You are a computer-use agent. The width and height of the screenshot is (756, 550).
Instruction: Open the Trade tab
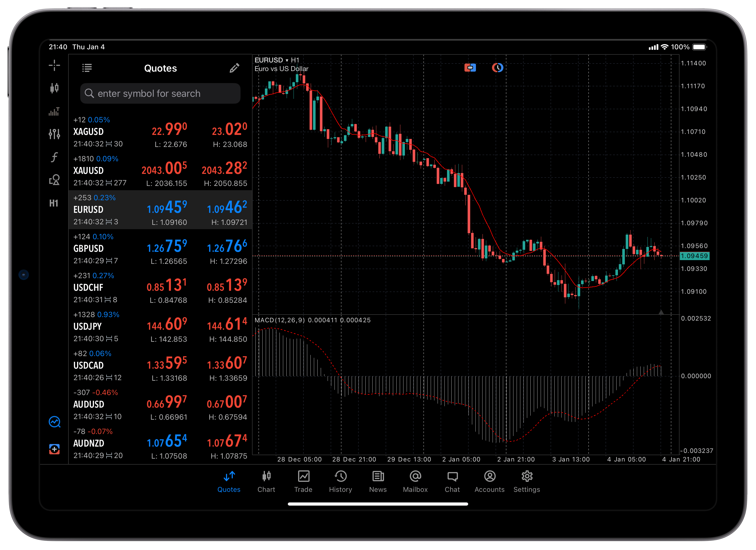303,482
